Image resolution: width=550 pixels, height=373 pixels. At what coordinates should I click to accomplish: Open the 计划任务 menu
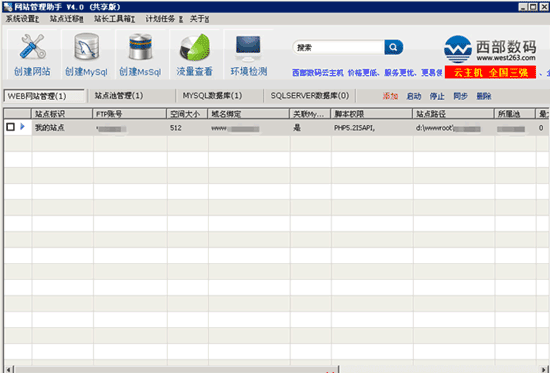coord(164,19)
